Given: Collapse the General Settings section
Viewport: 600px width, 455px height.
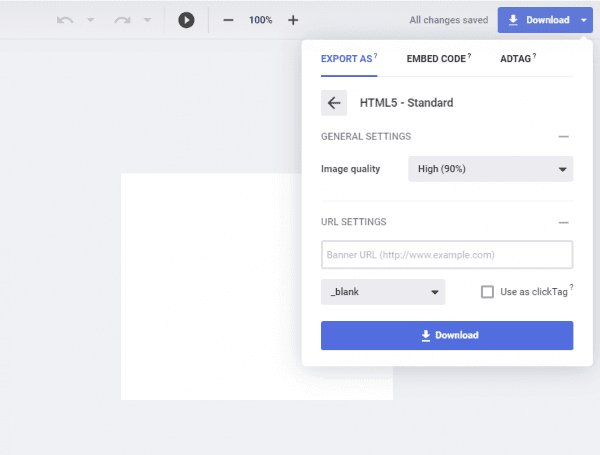Looking at the screenshot, I should [564, 136].
